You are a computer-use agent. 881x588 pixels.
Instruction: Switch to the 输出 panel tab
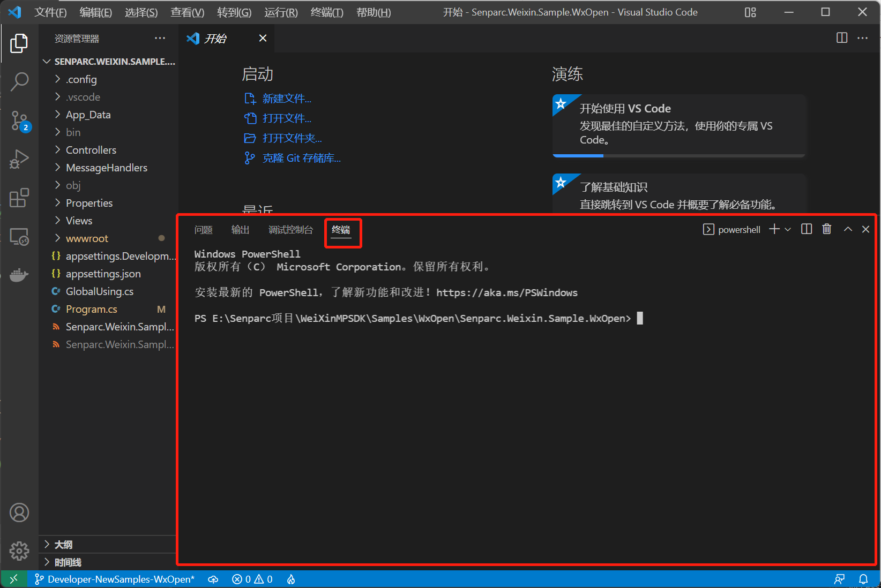[x=240, y=229]
